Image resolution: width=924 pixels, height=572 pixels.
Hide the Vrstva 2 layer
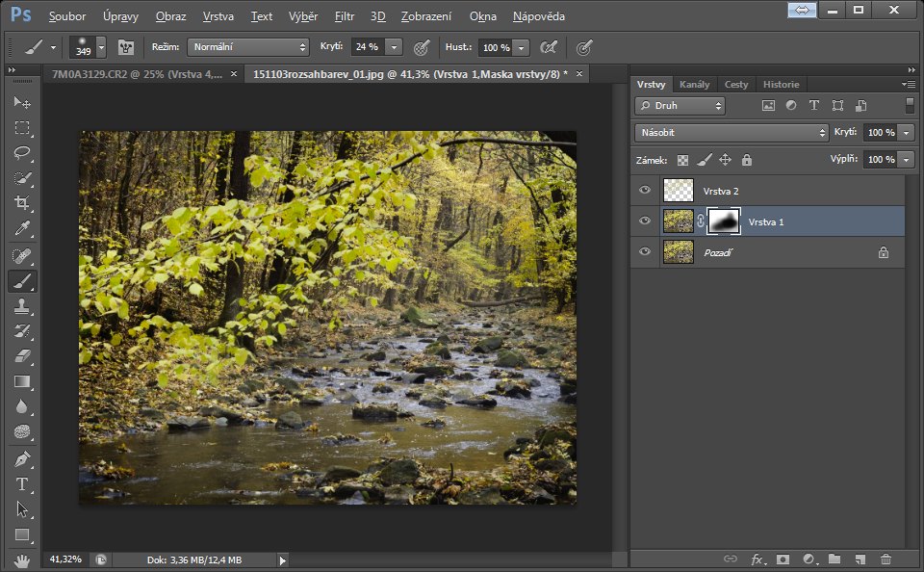[x=645, y=191]
